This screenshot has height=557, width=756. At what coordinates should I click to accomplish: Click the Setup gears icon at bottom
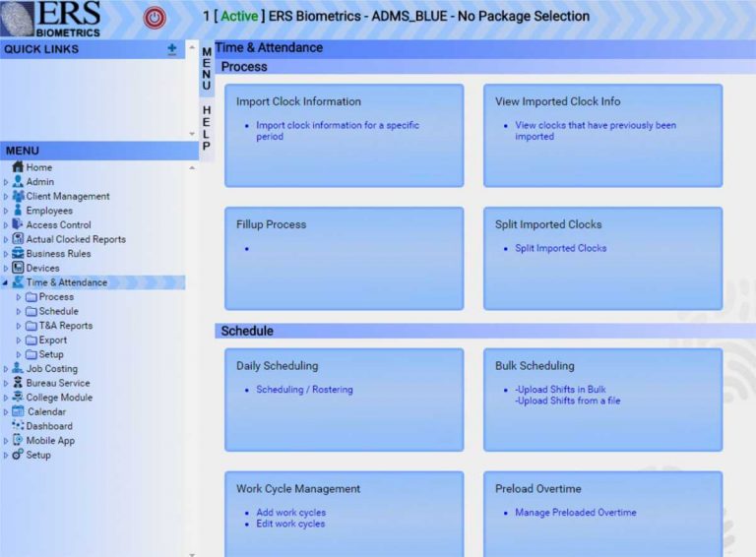18,455
